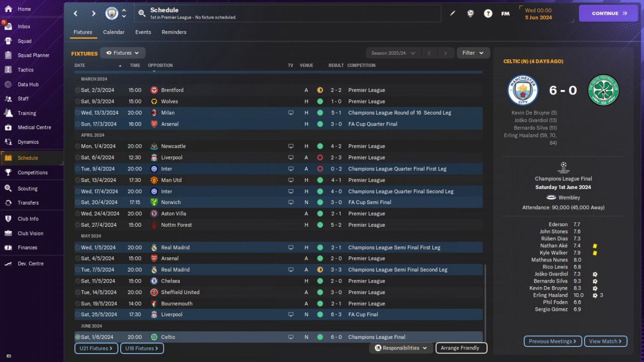Screen dimensions: 644x362
Task: Sort by the Opposition column header
Action: [x=160, y=65]
